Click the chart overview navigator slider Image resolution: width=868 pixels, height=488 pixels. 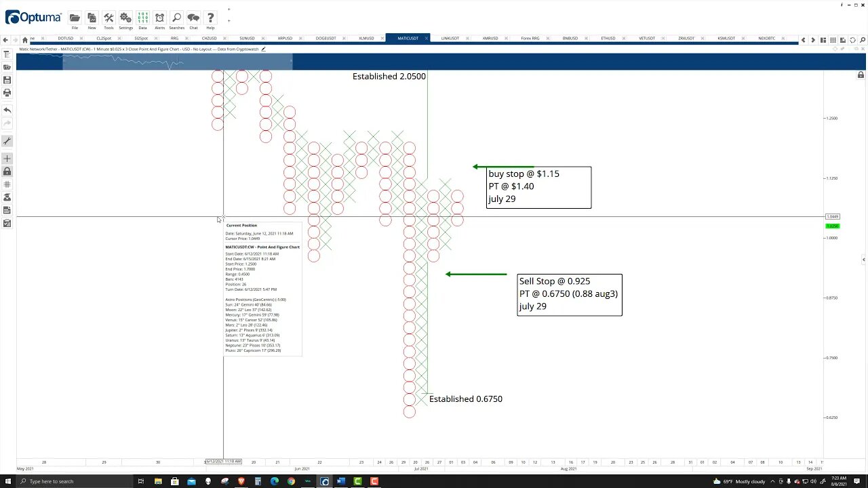178,62
